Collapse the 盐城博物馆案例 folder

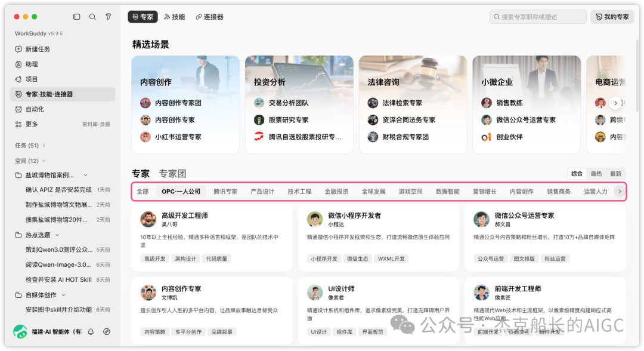point(85,175)
